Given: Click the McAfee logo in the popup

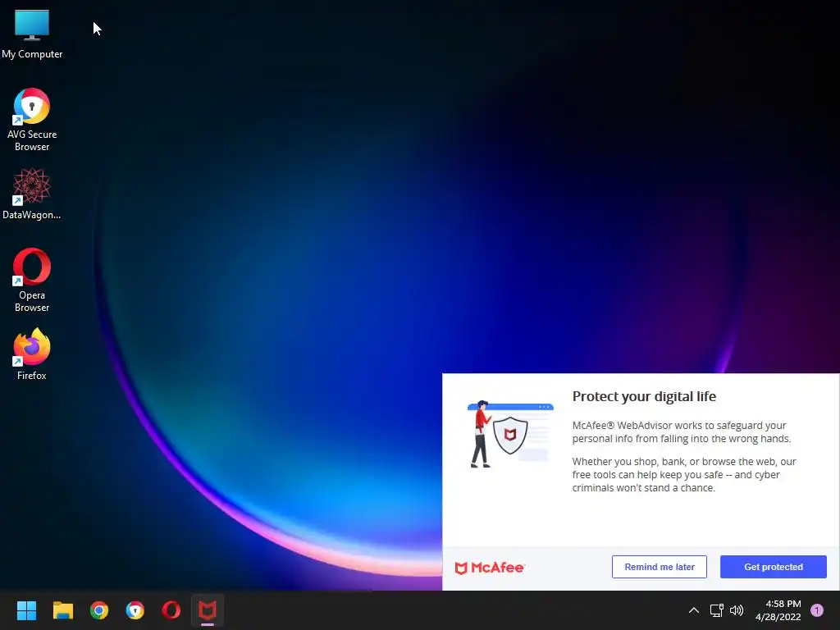Looking at the screenshot, I should click(489, 568).
